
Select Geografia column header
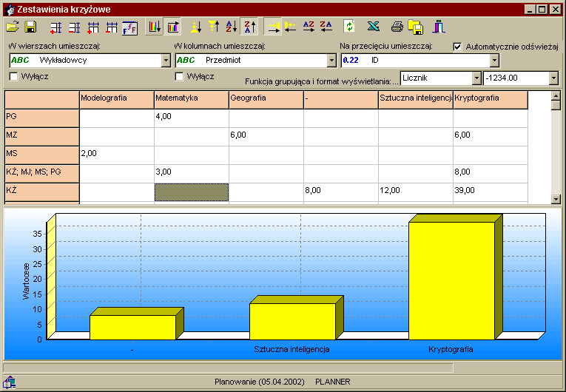[x=266, y=100]
